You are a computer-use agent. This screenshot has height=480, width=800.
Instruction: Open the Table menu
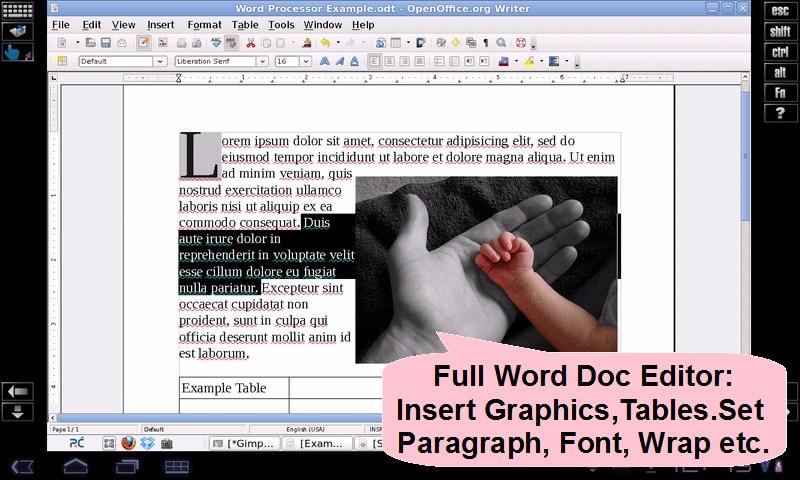coord(244,24)
